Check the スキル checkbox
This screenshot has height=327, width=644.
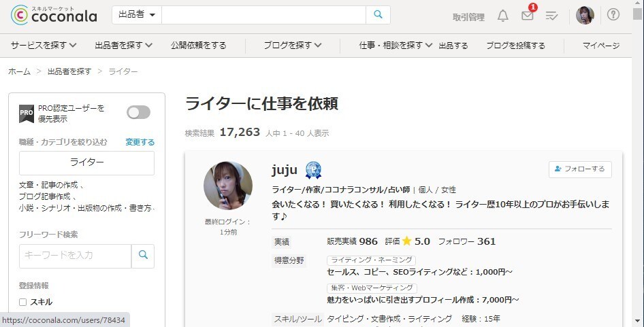pyautogui.click(x=23, y=302)
